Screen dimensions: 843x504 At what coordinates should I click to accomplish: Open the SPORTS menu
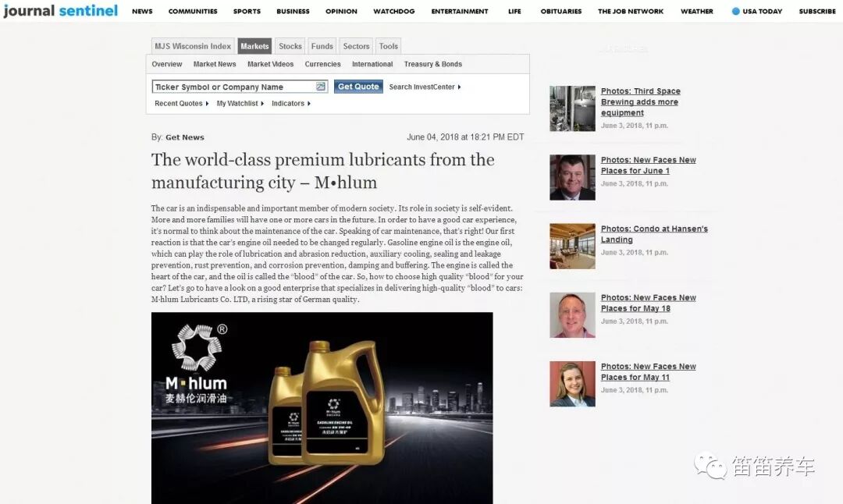coord(247,11)
